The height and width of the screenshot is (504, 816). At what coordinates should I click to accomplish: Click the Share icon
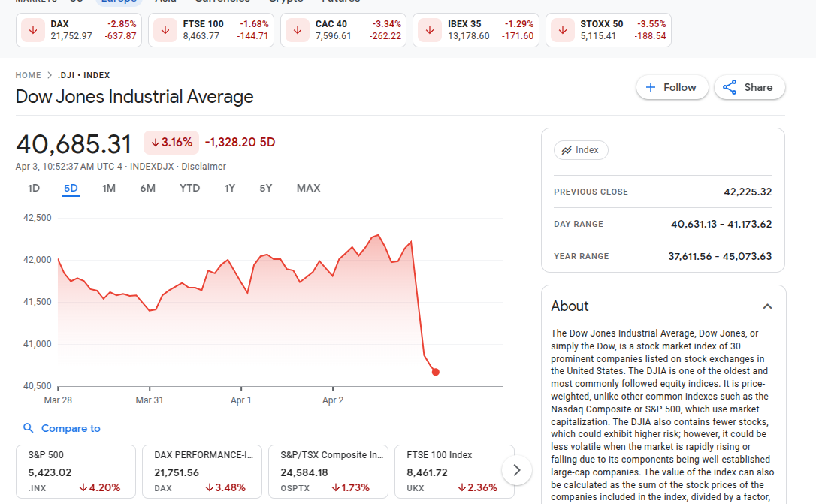(730, 87)
